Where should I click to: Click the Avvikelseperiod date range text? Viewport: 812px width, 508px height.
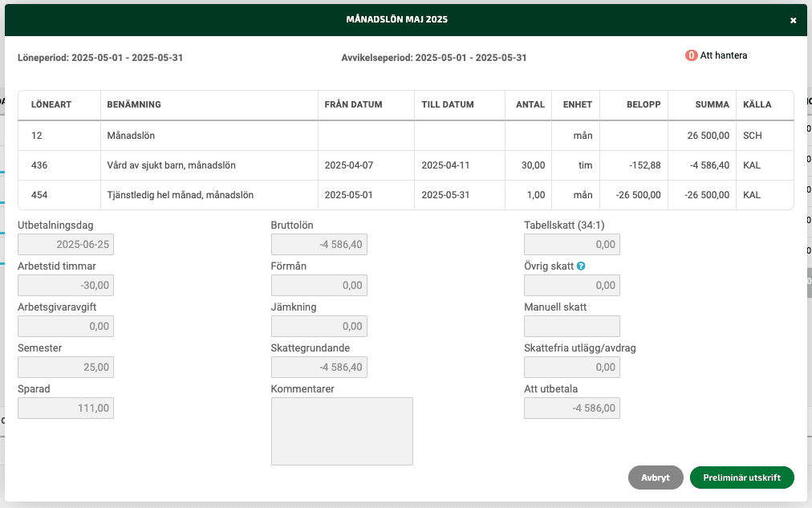tap(434, 58)
